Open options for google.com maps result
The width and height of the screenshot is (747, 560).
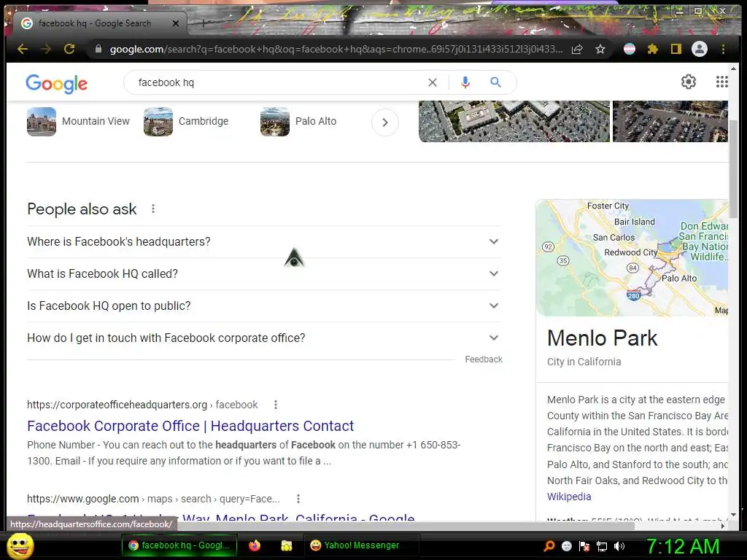(298, 499)
